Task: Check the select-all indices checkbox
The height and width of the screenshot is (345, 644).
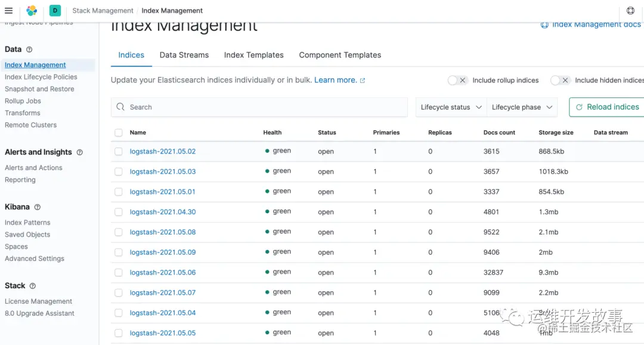Action: click(118, 133)
